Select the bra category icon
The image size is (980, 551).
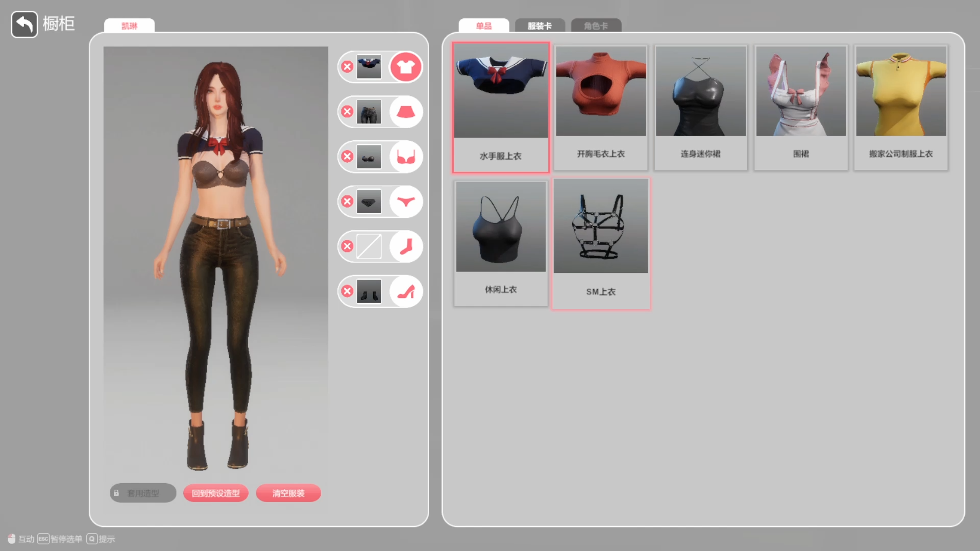[406, 157]
